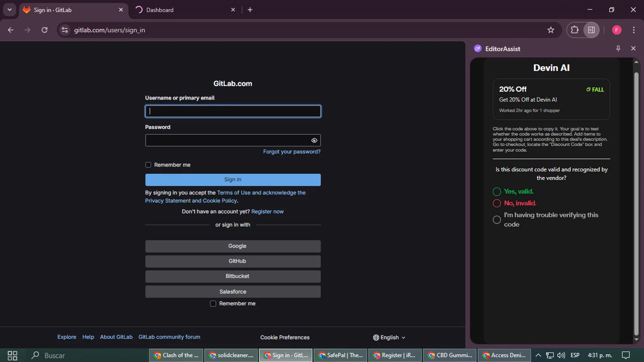Sign in with GitHub
Screen dimensions: 644x362
pos(233,261)
